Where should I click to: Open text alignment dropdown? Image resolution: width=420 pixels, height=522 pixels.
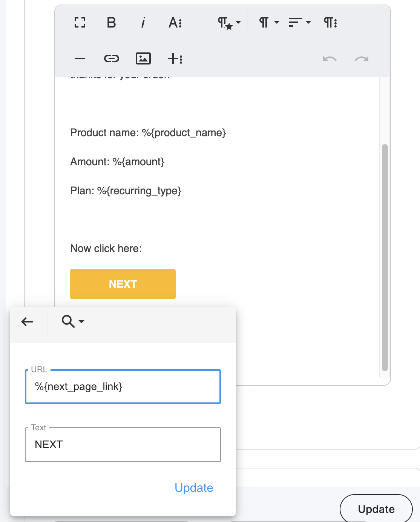pos(300,23)
